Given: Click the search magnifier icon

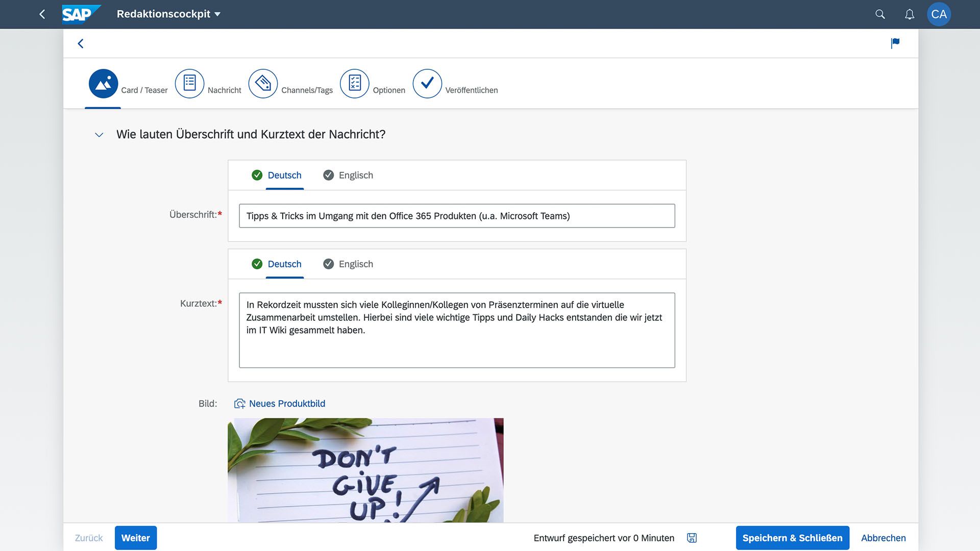Looking at the screenshot, I should [880, 14].
